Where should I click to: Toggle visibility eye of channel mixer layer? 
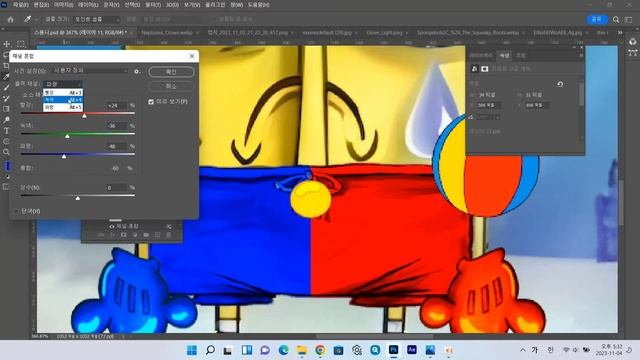pyautogui.click(x=111, y=226)
